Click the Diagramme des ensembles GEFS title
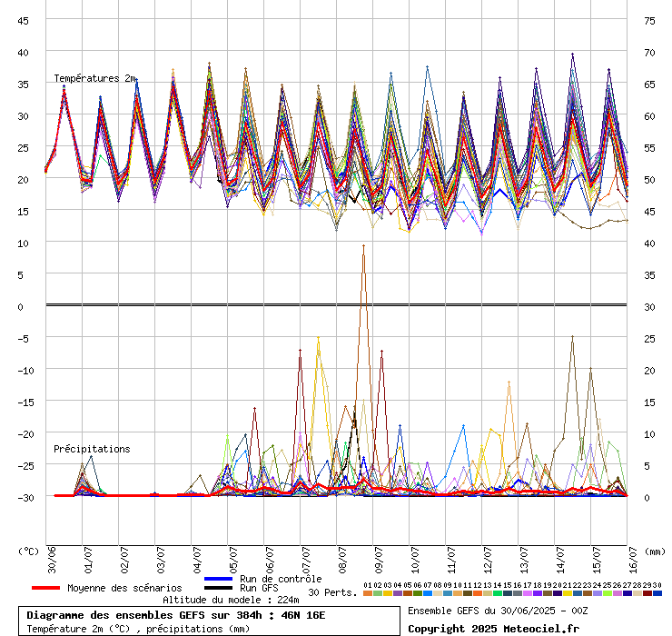Image resolution: width=672 pixels, height=636 pixels. pyautogui.click(x=175, y=615)
